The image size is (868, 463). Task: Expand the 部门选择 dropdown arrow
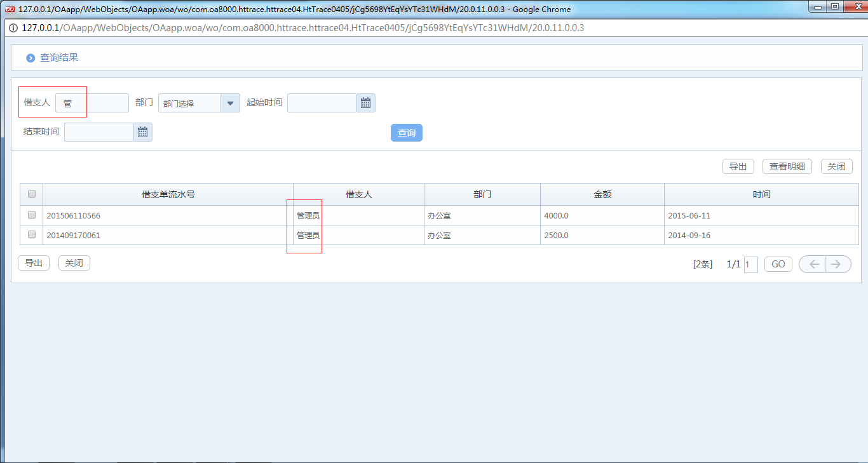click(x=230, y=103)
